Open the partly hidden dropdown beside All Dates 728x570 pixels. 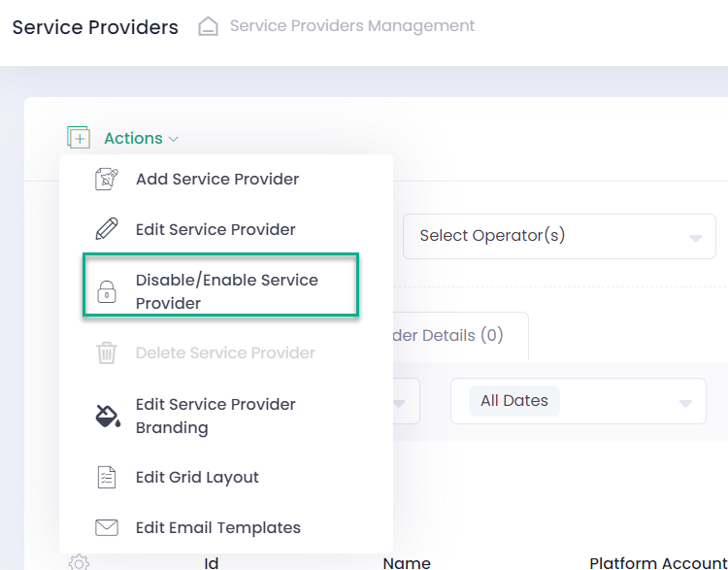pyautogui.click(x=406, y=401)
